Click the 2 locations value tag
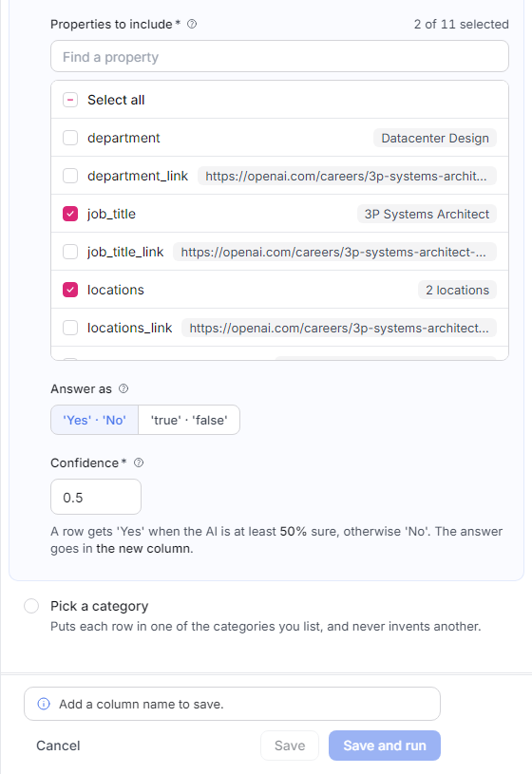 (x=457, y=291)
